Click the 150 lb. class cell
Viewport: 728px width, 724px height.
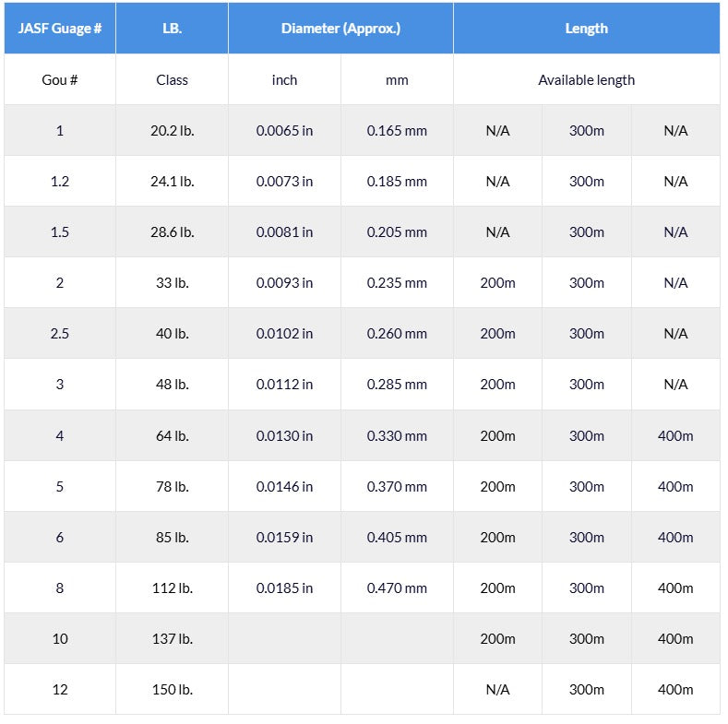pyautogui.click(x=172, y=689)
